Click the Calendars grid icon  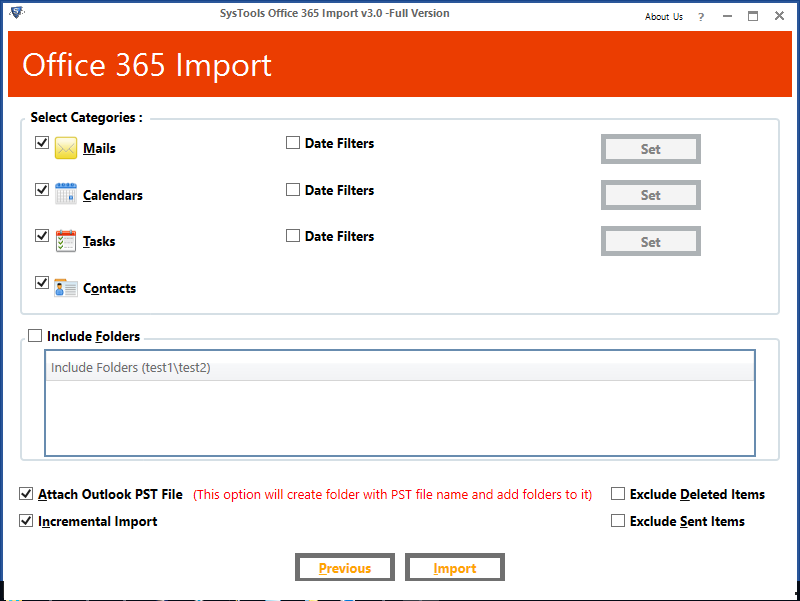pyautogui.click(x=66, y=194)
